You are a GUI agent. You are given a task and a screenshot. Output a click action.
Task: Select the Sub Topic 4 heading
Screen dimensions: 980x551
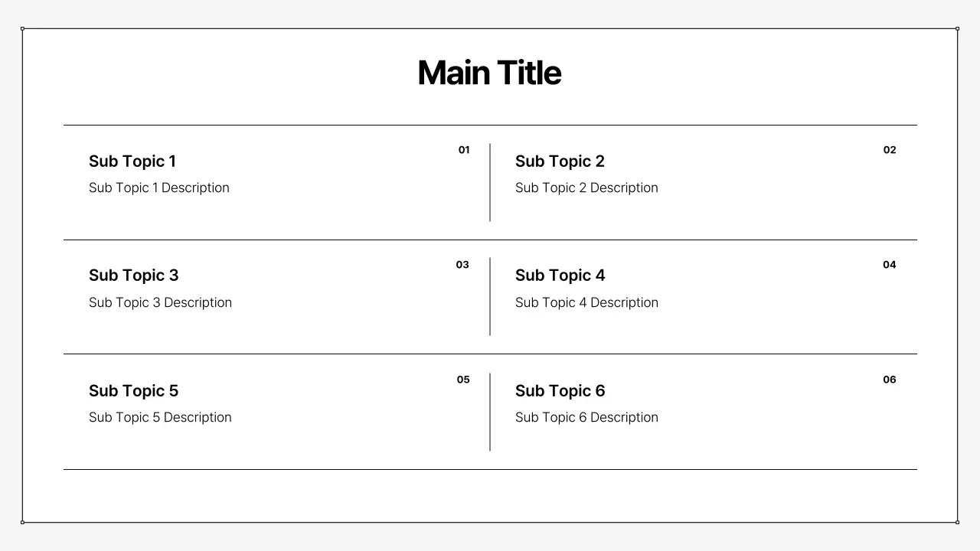click(x=560, y=275)
